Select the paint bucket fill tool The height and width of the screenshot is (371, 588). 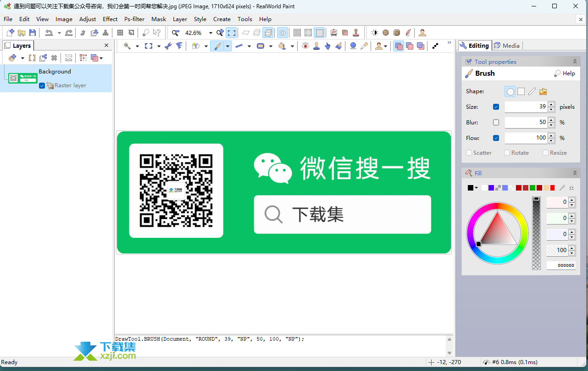[x=282, y=46]
